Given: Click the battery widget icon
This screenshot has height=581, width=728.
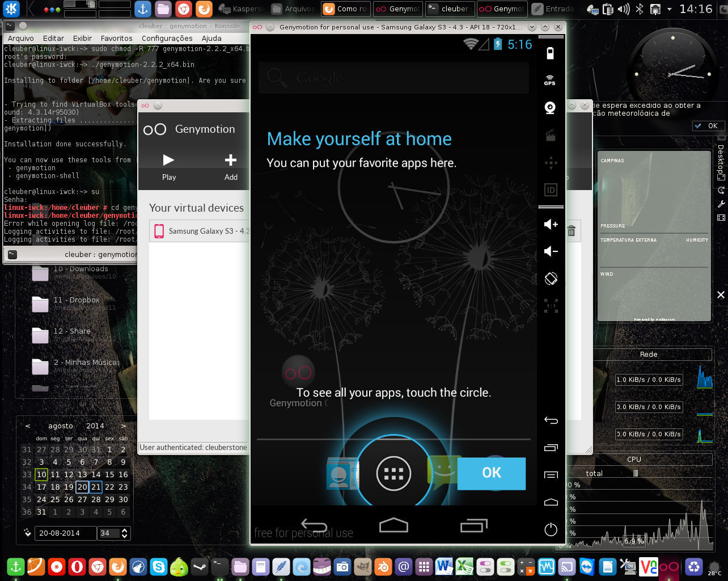Looking at the screenshot, I should point(549,53).
